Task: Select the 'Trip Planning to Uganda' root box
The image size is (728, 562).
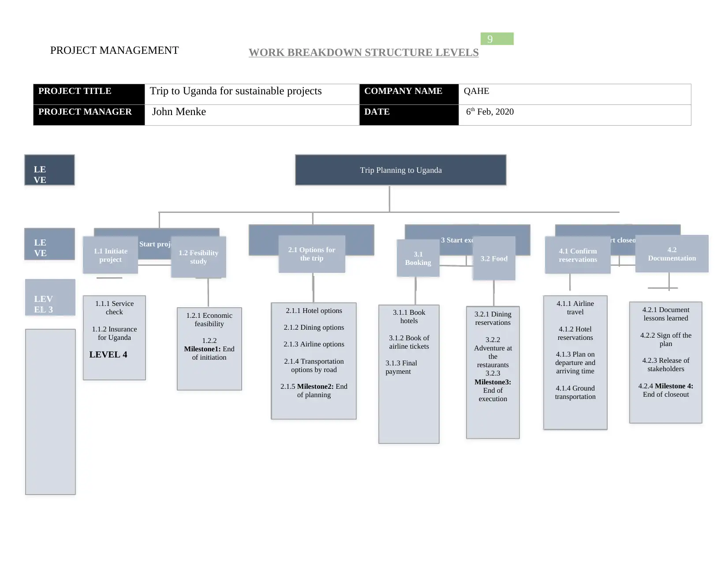Action: tap(401, 170)
